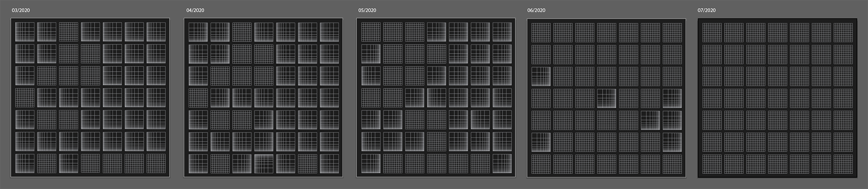This screenshot has height=189, width=868.
Task: Select the grid artboard under 03/2020
Action: [90, 98]
